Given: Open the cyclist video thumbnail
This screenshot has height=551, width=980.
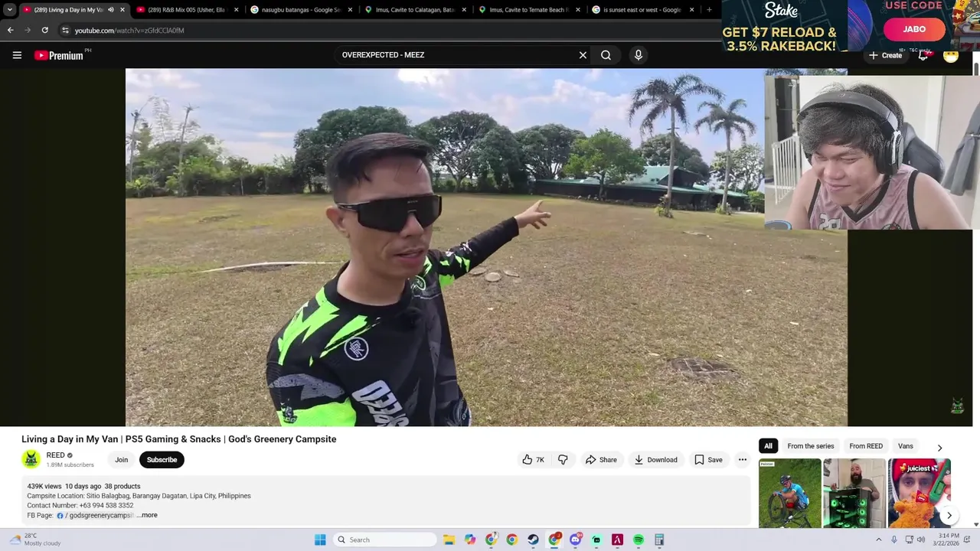Looking at the screenshot, I should [x=790, y=494].
